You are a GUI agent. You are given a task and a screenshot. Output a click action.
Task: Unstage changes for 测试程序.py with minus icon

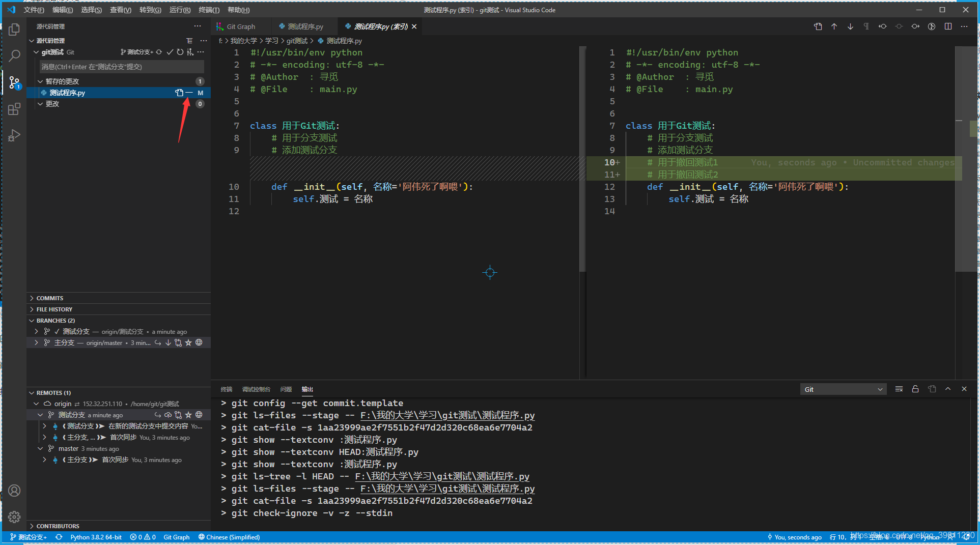point(189,93)
